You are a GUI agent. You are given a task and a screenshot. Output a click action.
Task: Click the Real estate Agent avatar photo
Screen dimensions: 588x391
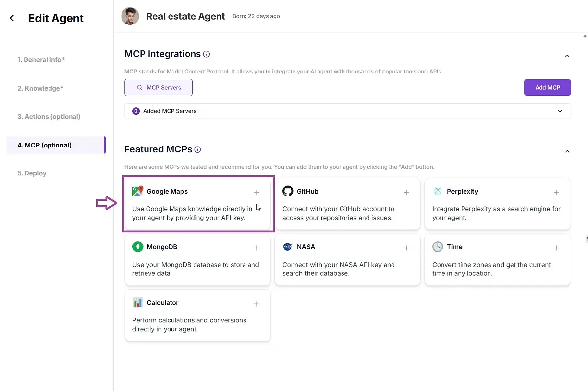pyautogui.click(x=130, y=16)
